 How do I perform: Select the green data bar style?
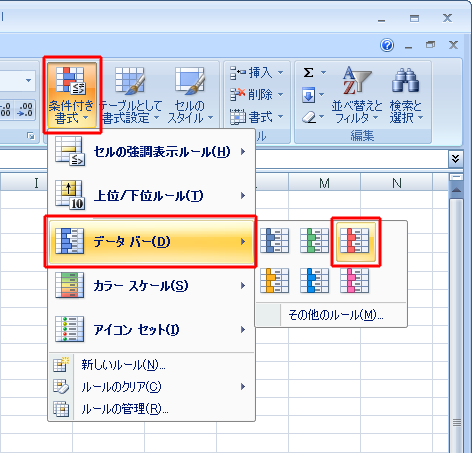tap(314, 241)
